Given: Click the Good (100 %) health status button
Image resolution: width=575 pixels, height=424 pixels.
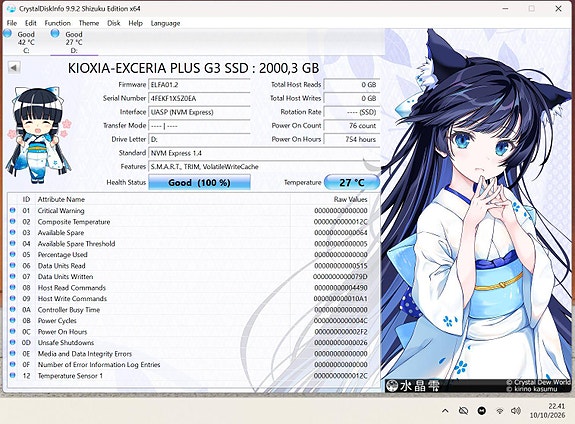Looking at the screenshot, I should click(x=199, y=183).
